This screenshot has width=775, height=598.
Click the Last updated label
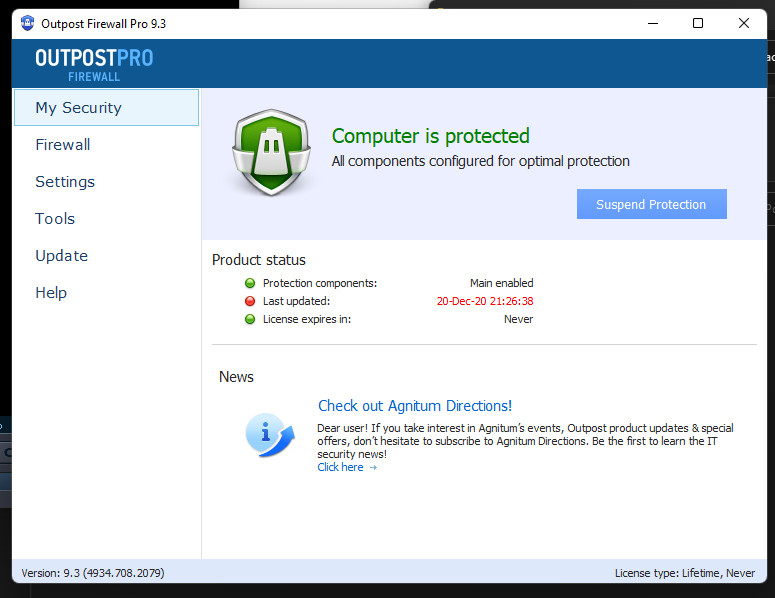(x=296, y=301)
